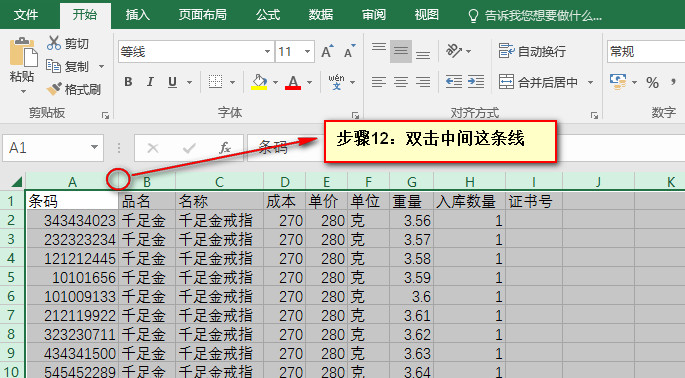Switch to the Formulas (公式) tab
The image size is (685, 378).
tap(268, 15)
